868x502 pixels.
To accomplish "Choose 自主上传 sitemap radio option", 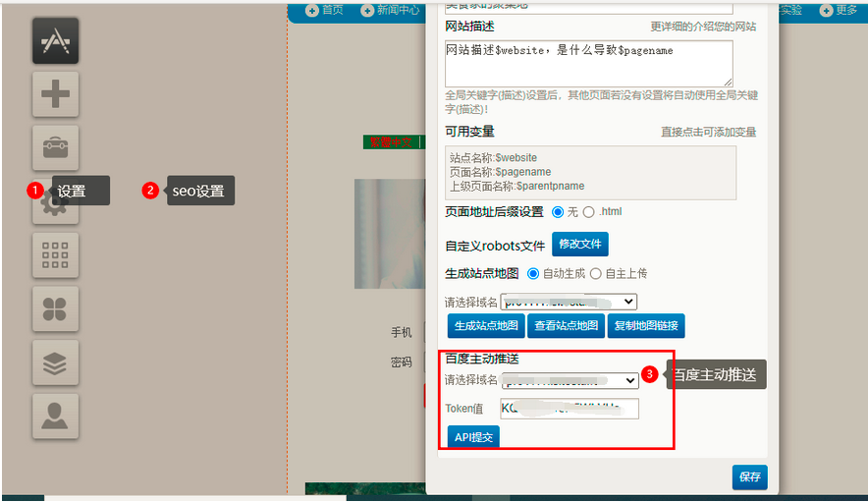I will pyautogui.click(x=595, y=274).
